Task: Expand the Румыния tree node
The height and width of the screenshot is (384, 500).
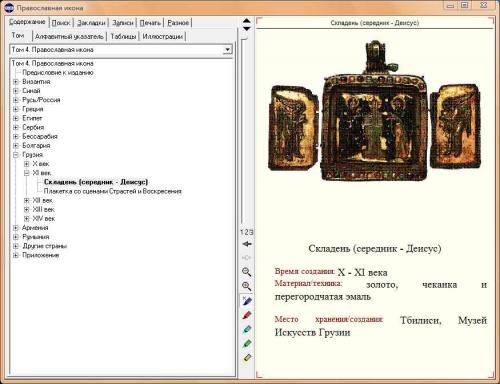Action: [x=16, y=237]
